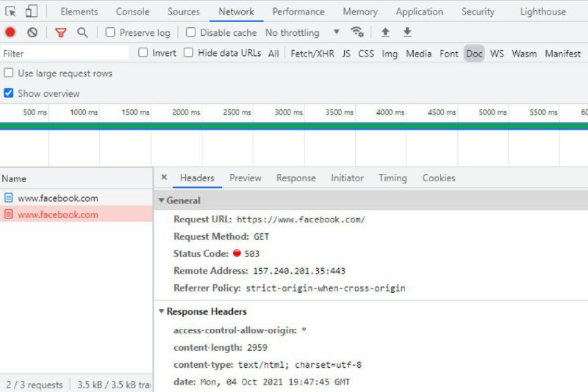Filter requests by Manifest
This screenshot has height=392, width=588.
562,54
